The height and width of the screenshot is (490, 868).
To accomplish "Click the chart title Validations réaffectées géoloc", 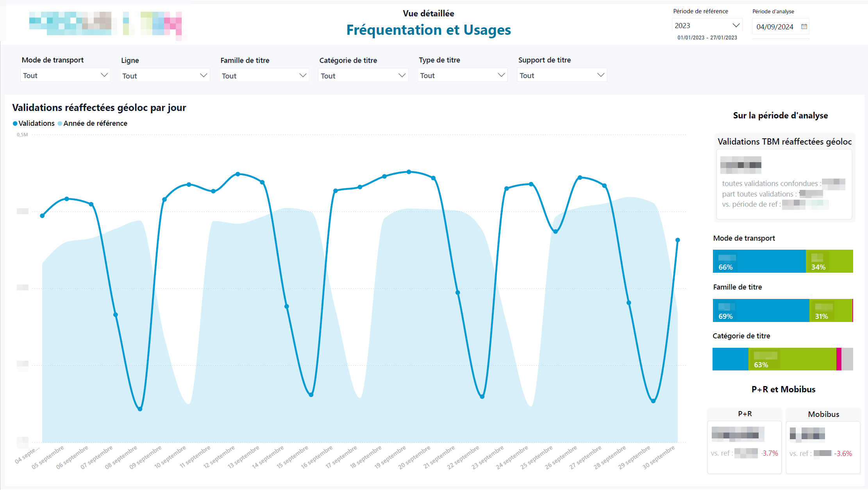I will point(99,108).
